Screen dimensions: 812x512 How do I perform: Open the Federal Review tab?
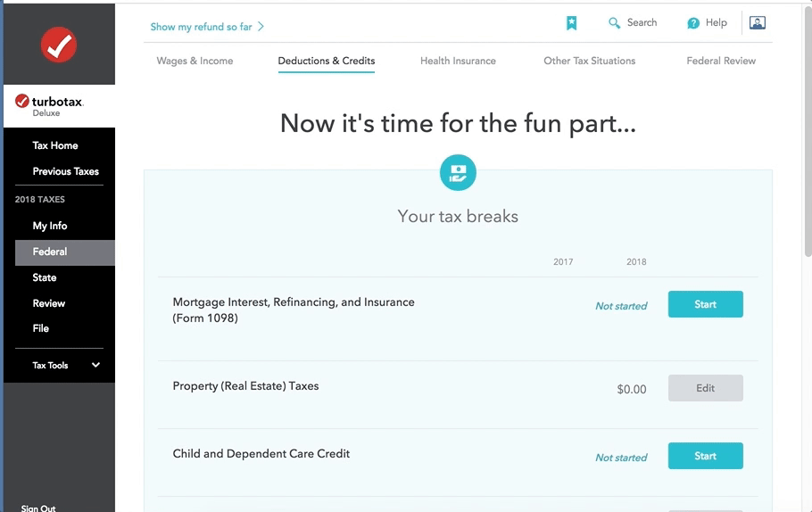point(721,61)
